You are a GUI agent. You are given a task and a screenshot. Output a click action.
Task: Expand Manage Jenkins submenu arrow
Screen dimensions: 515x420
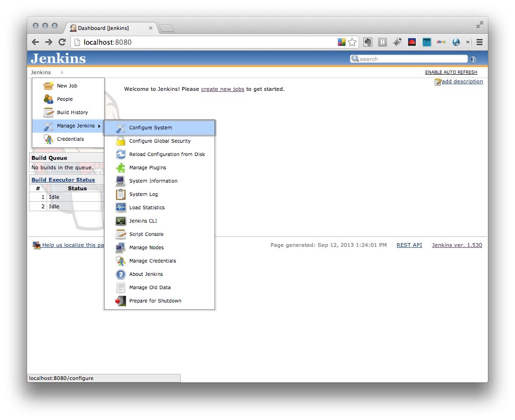tap(99, 126)
